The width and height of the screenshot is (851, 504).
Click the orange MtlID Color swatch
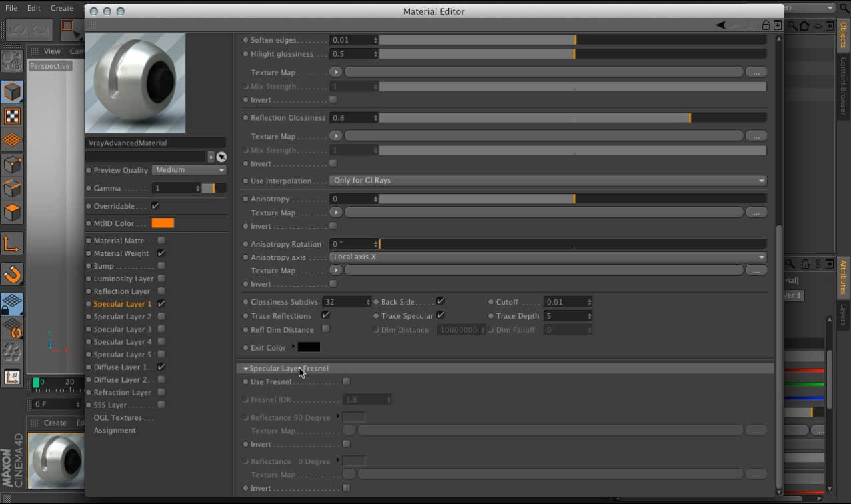click(163, 221)
